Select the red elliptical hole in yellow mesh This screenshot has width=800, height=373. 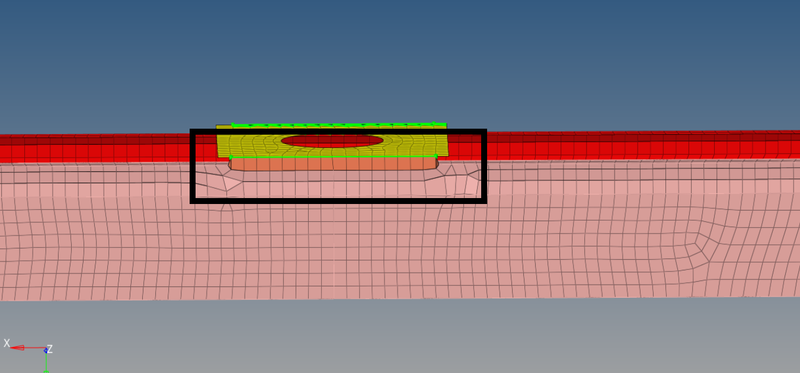[332, 141]
